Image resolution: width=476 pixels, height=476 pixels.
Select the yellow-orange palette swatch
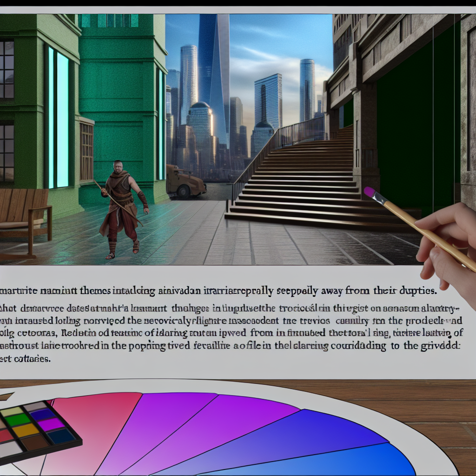(x=25, y=430)
